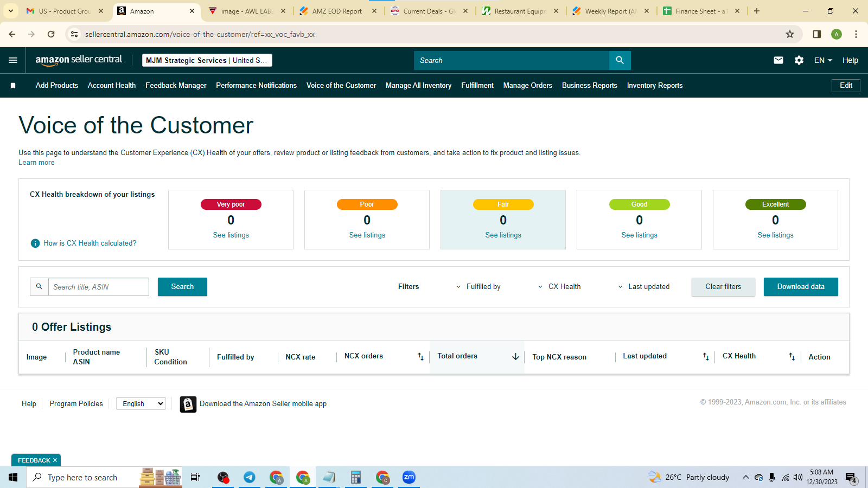Click the Amazon Seller mobile app icon

(x=188, y=404)
